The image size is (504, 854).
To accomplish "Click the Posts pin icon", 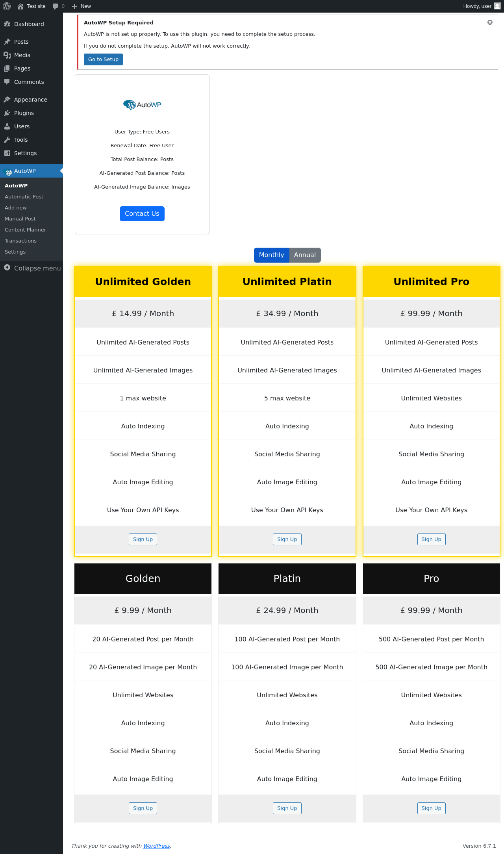I will coord(7,42).
